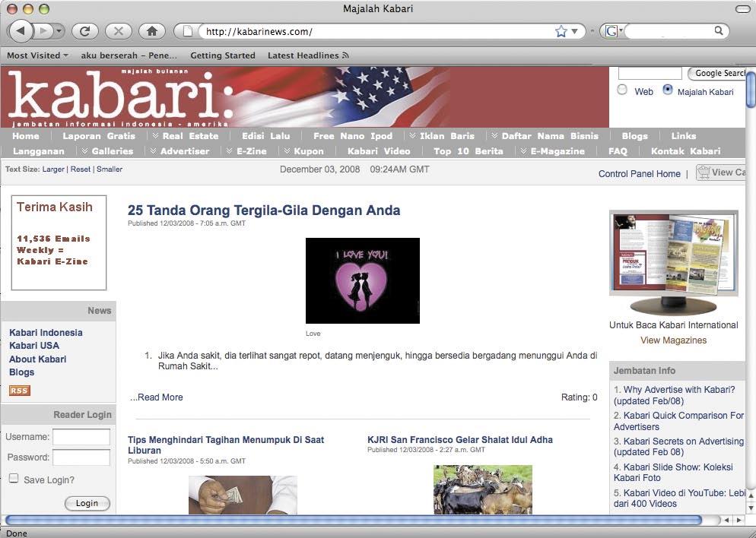The image size is (756, 538).
Task: Open the Home navigation item
Action: [26, 136]
